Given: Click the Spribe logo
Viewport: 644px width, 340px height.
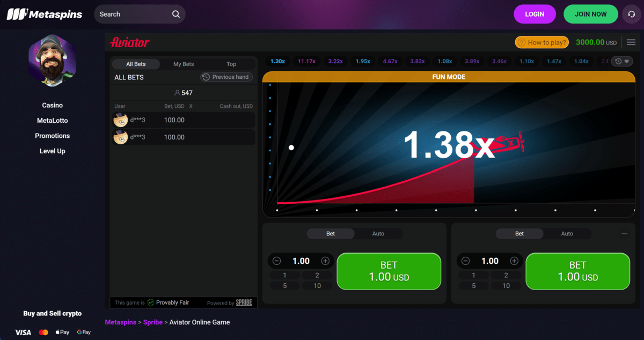Looking at the screenshot, I should point(244,302).
